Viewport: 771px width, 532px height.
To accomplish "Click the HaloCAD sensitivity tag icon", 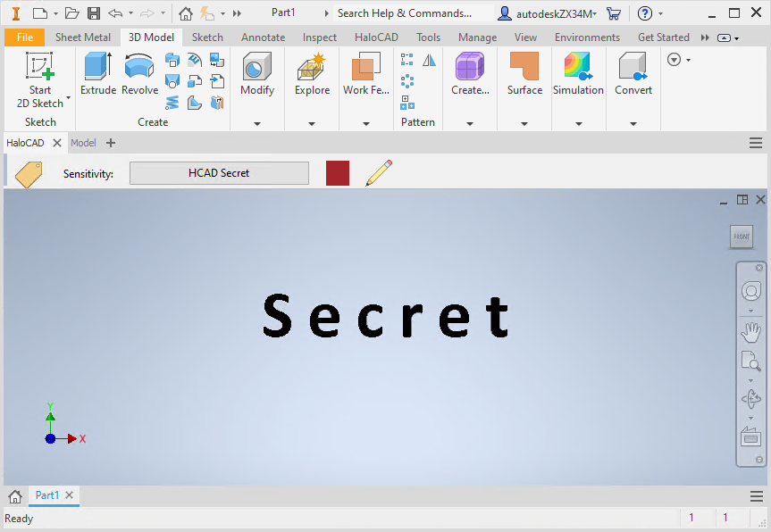I will tap(29, 174).
